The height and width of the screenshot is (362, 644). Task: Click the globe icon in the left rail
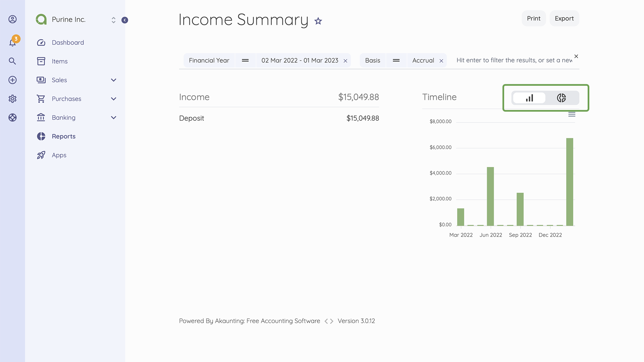point(12,117)
